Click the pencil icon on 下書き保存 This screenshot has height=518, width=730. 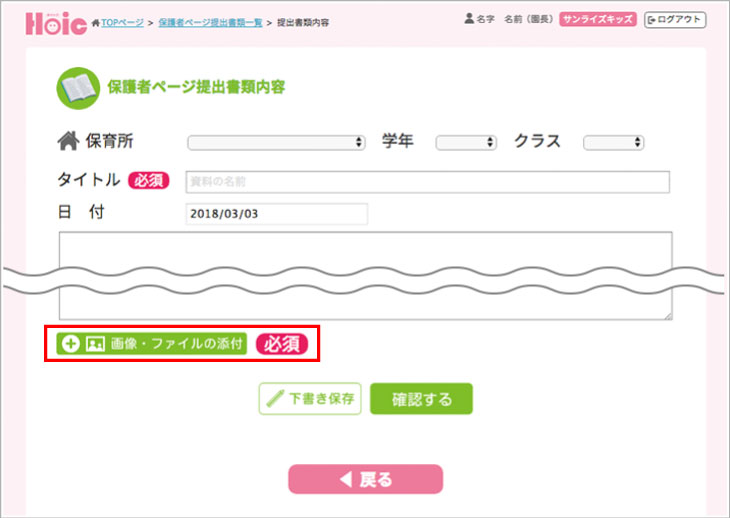[275, 398]
